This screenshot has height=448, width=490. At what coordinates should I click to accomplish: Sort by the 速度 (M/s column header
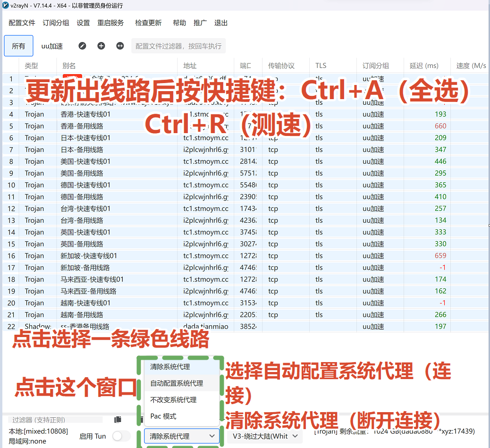tap(470, 66)
